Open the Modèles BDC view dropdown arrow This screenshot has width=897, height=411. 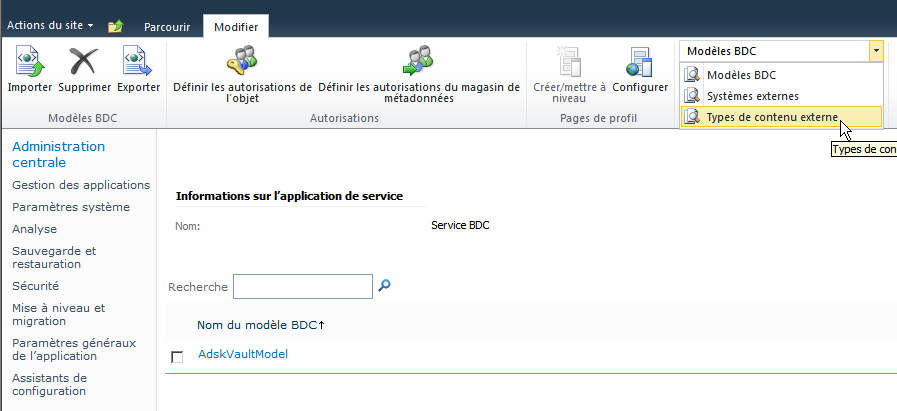[876, 50]
